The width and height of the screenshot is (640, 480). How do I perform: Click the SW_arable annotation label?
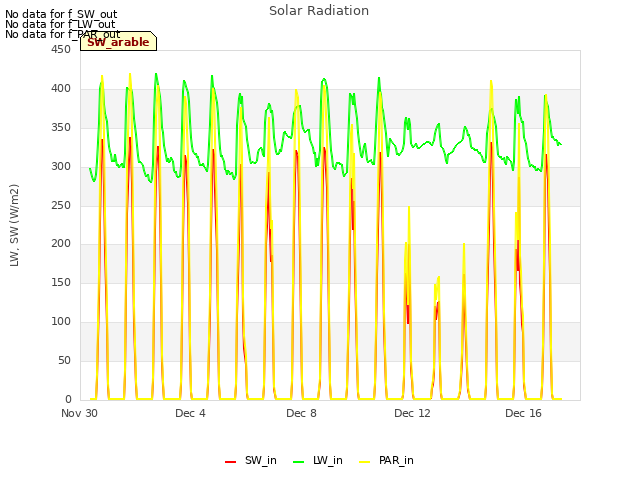[x=118, y=42]
